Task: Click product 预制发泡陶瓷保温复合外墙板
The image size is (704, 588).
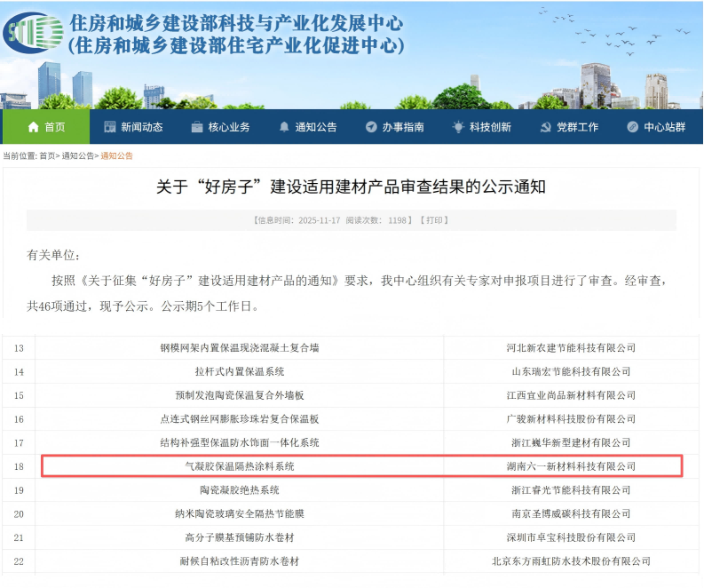Action: 240,395
